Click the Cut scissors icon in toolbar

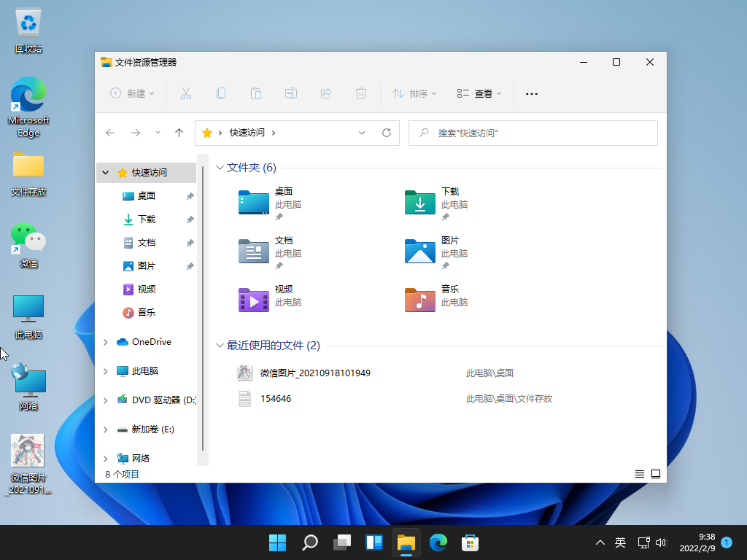point(185,93)
